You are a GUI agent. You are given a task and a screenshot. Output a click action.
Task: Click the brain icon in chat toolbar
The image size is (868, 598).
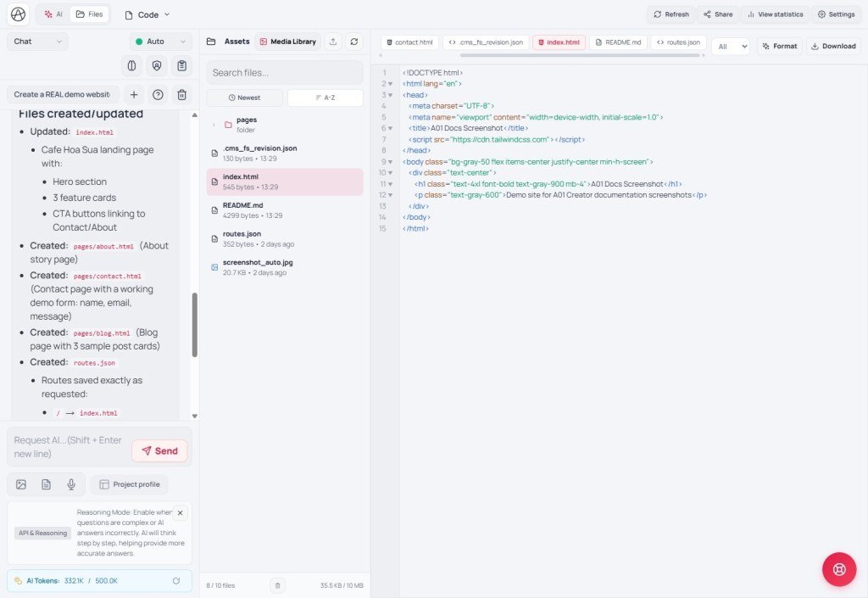(131, 66)
